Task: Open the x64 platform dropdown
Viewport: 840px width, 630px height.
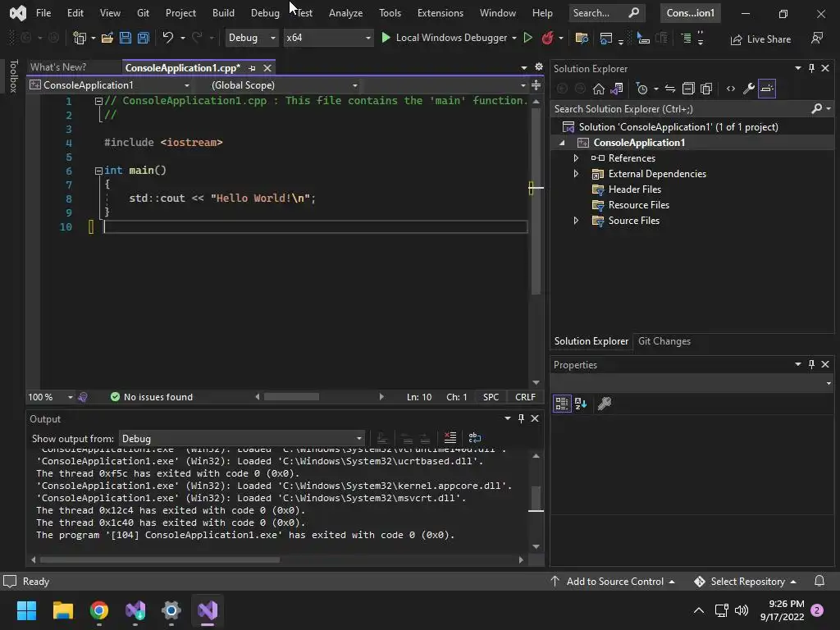Action: click(x=328, y=38)
